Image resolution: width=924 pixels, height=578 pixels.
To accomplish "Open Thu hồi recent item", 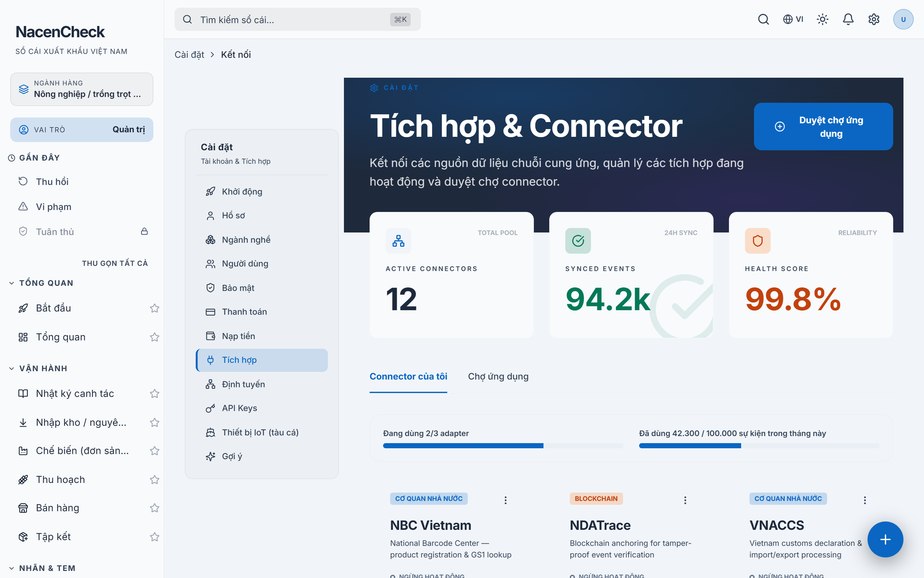I will (x=82, y=181).
